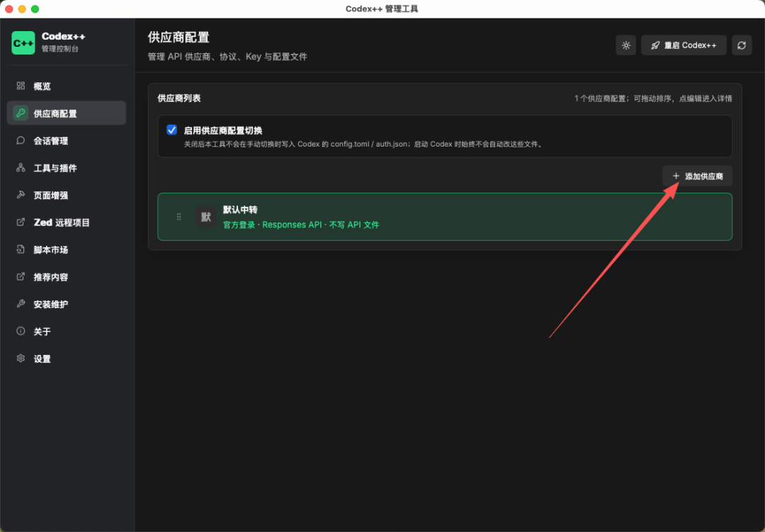Open the 会话管理 page
This screenshot has height=532, width=765.
point(67,141)
